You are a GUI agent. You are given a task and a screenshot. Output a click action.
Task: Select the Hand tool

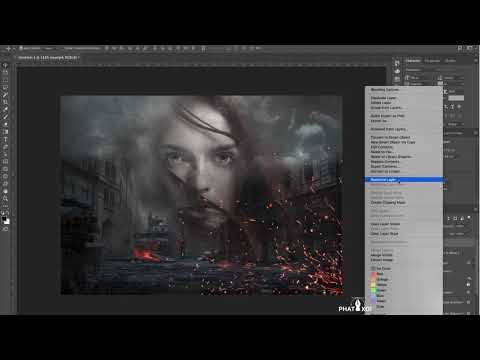(5, 191)
